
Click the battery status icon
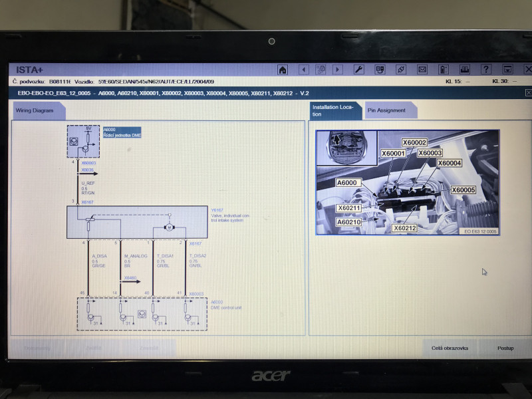(x=444, y=70)
